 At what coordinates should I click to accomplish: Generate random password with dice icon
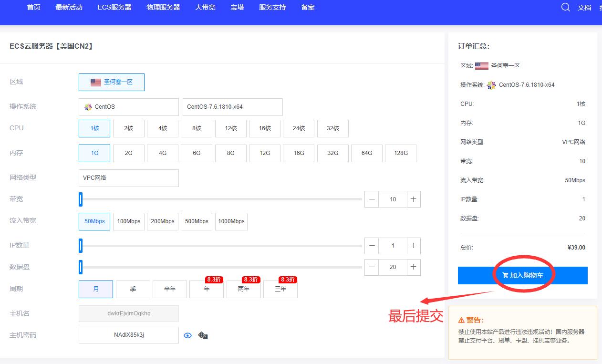coord(203,335)
